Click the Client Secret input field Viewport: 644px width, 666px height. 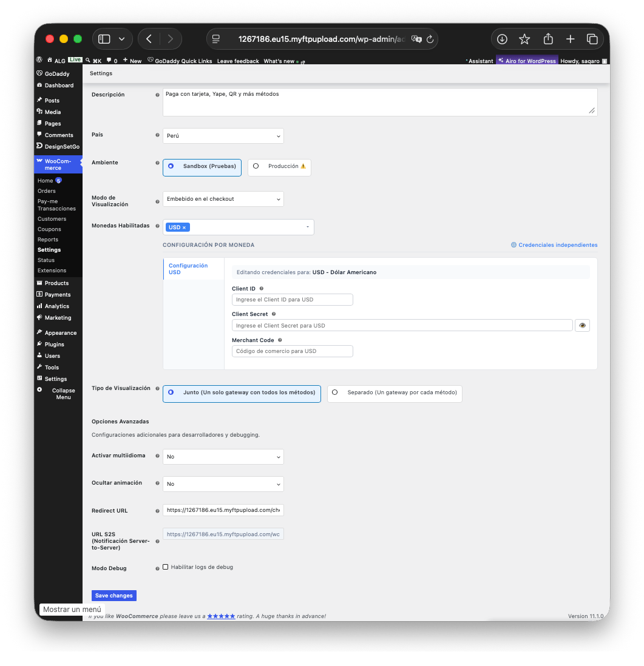402,325
